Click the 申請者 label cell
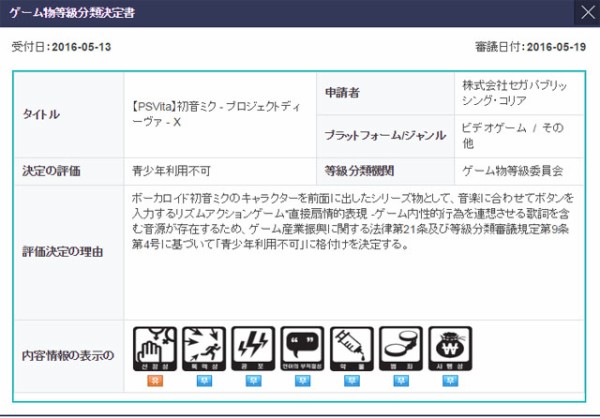This screenshot has width=600, height=418. [x=385, y=93]
